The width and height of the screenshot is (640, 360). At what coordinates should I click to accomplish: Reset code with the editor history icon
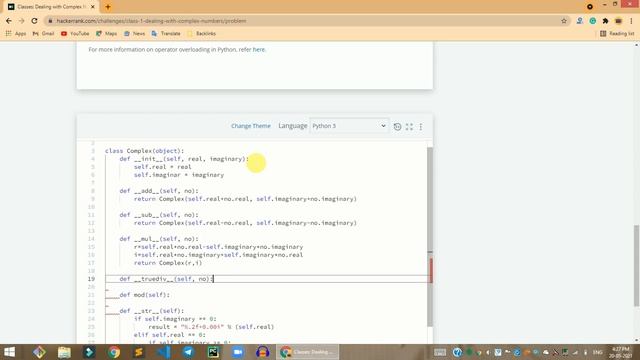(397, 127)
